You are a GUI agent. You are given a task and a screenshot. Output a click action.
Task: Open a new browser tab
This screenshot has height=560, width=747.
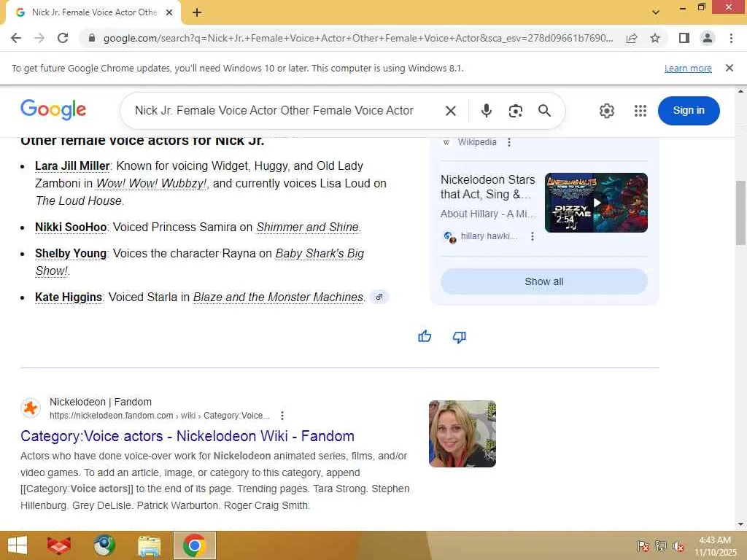click(x=197, y=13)
